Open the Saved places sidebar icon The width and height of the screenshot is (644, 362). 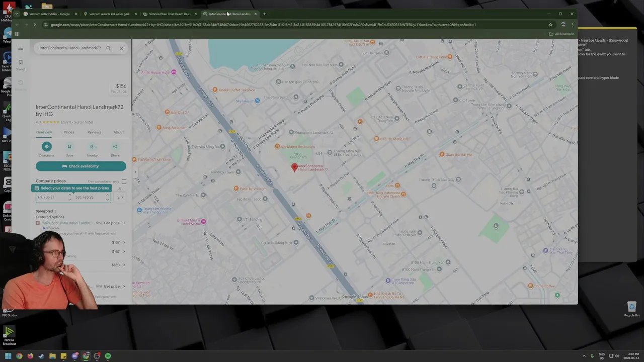click(21, 62)
